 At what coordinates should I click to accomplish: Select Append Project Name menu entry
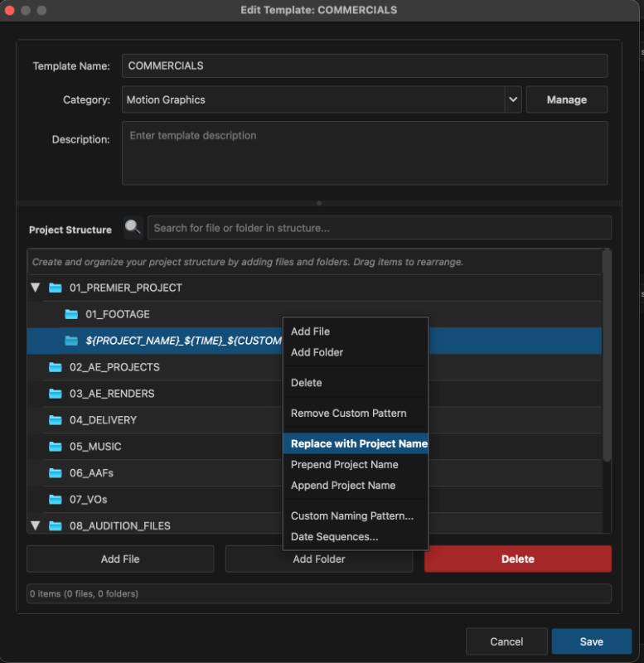pos(356,485)
